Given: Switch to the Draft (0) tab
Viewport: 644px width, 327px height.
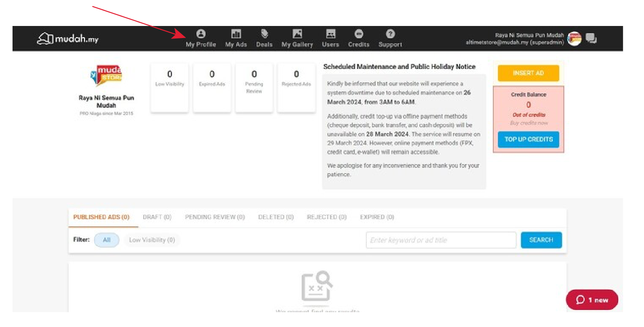Looking at the screenshot, I should (x=157, y=217).
